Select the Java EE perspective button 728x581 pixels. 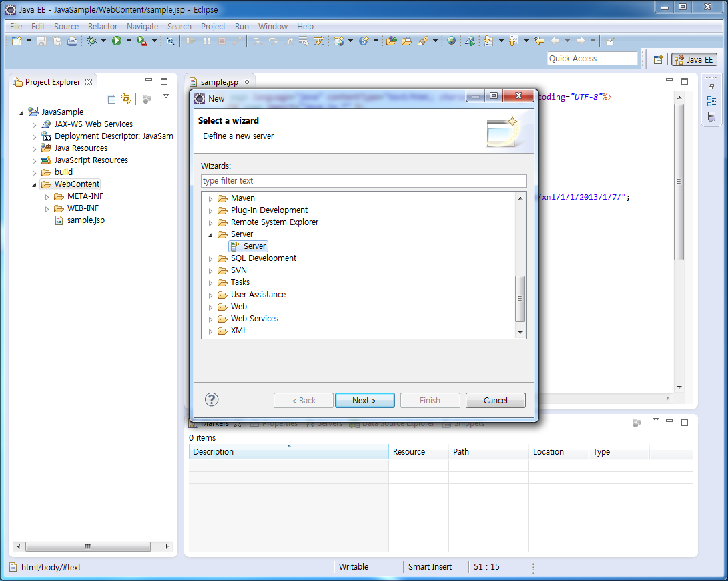click(x=694, y=59)
